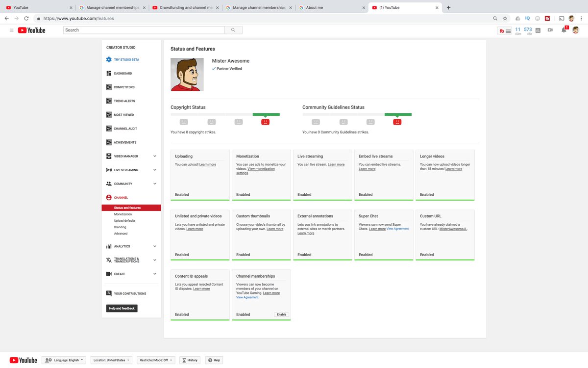Click the zoom magnifier in address bar
This screenshot has height=368, width=588.
pos(495,18)
